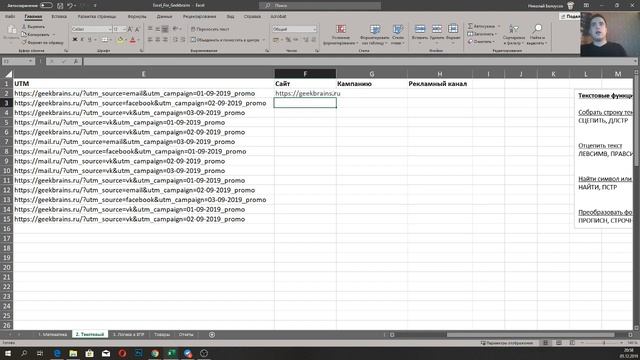Click the Paste clipboard icon

[x=11, y=30]
